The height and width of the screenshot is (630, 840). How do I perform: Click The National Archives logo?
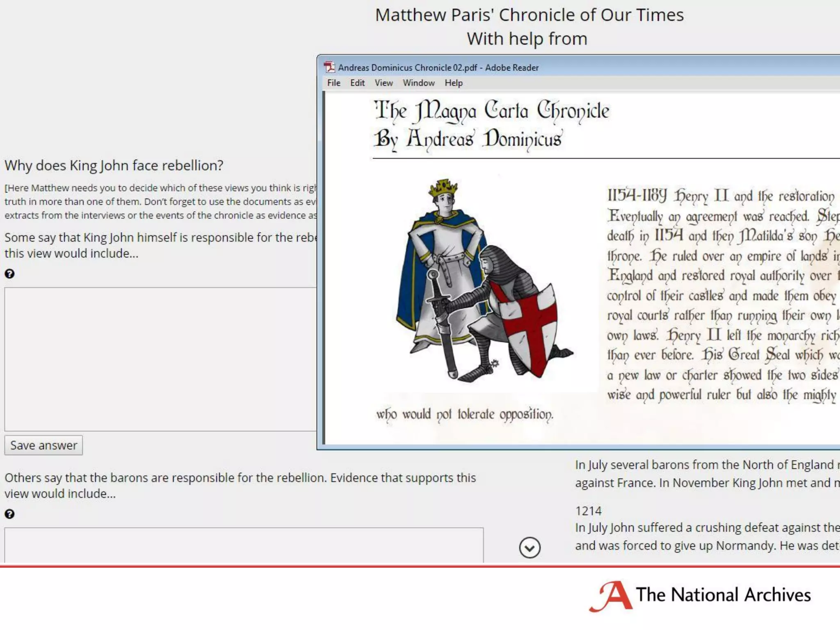(611, 596)
